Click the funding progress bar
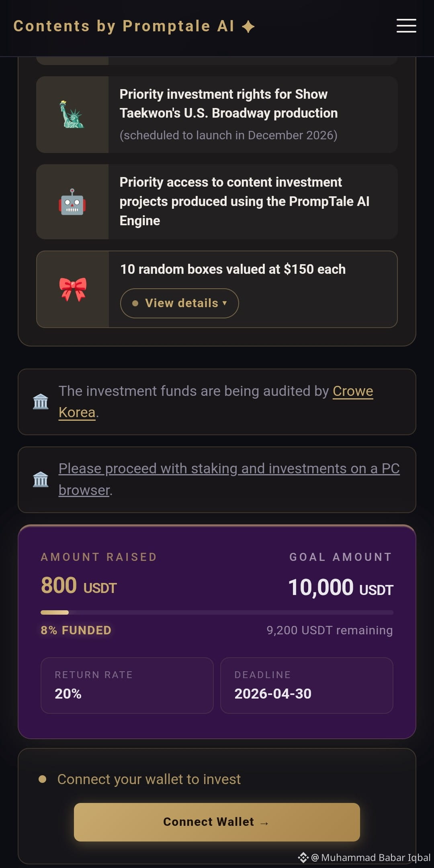 click(x=217, y=612)
